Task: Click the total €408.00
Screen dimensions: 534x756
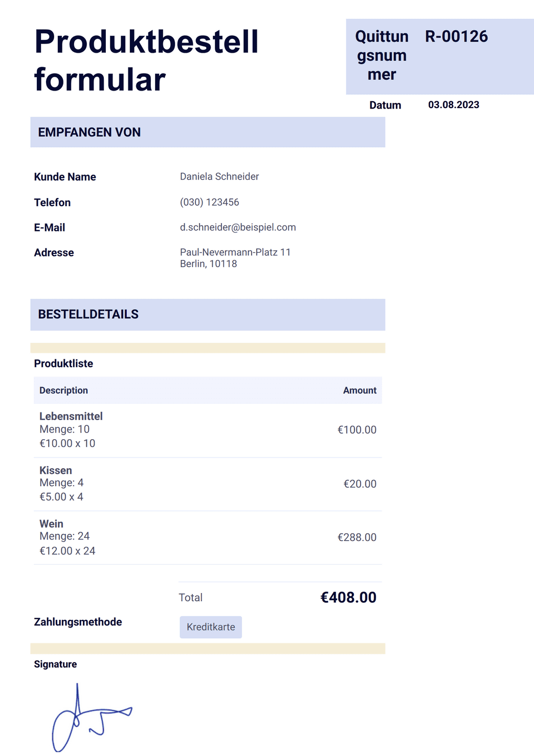Action: click(348, 597)
